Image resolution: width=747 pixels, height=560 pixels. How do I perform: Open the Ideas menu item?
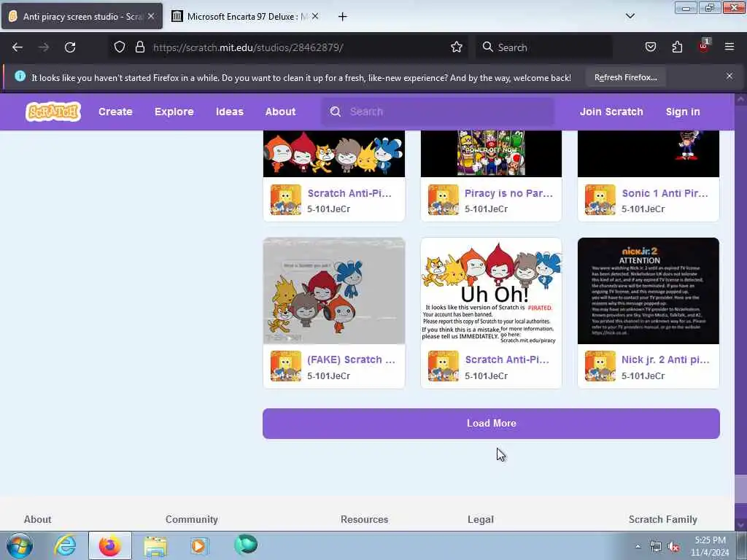(230, 112)
